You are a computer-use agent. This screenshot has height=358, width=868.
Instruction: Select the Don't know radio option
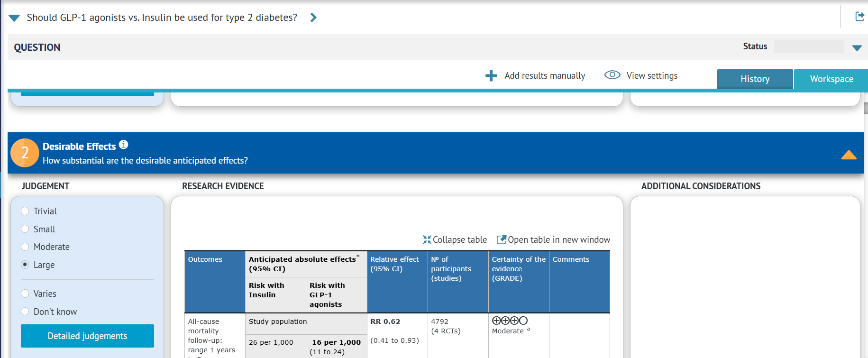25,312
